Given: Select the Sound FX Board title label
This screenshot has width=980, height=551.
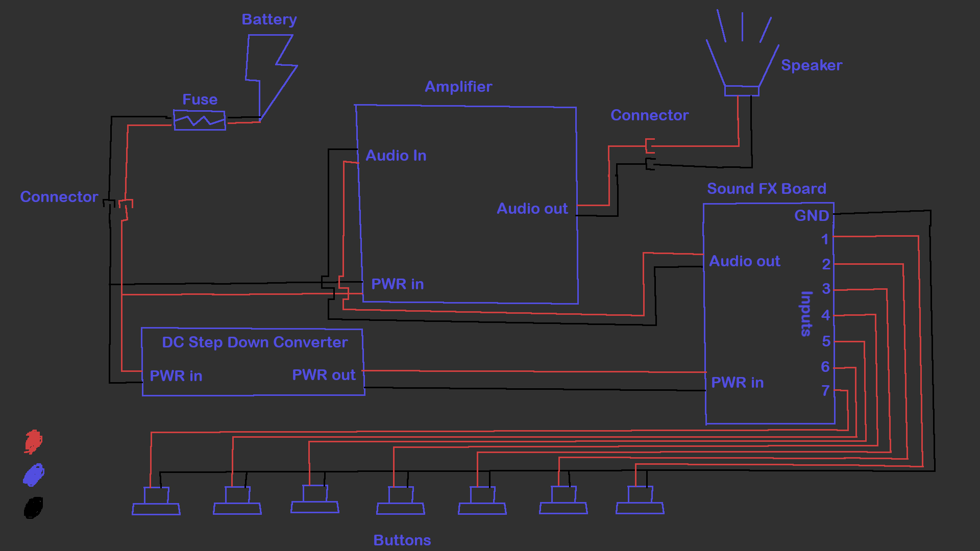Looking at the screenshot, I should tap(767, 188).
